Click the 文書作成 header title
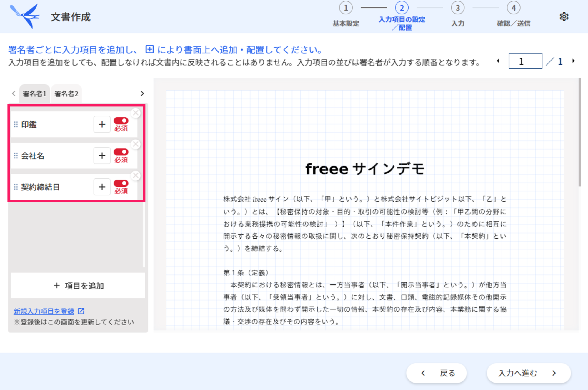Screen dimensions: 588x390 click(x=71, y=17)
